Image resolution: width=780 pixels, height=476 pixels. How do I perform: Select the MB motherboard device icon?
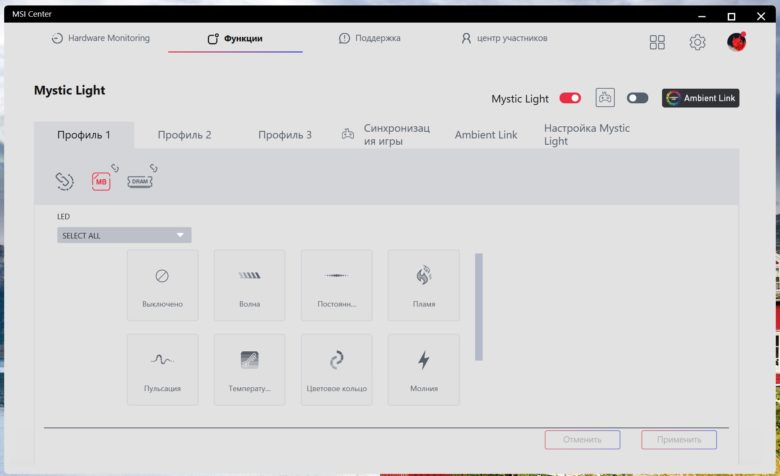tap(101, 182)
